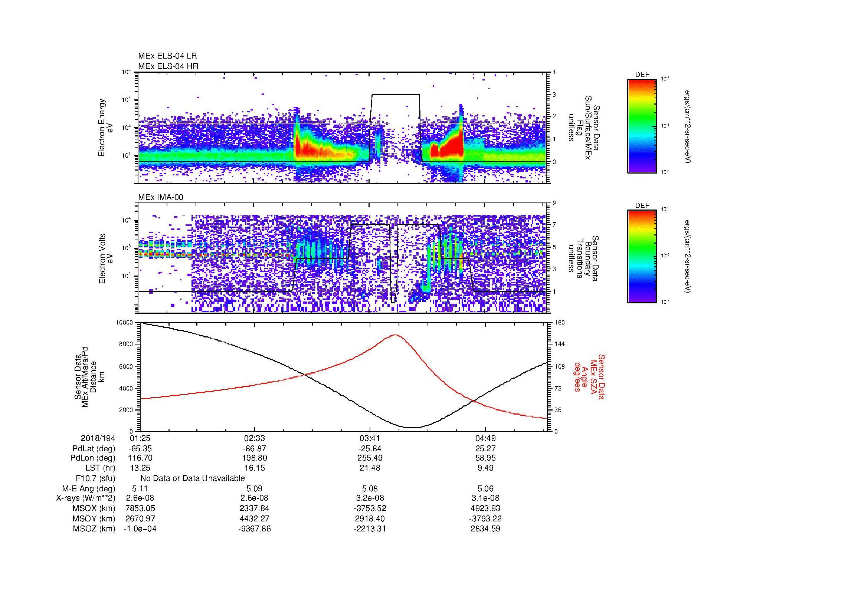Click the PdLat value -86.87

255,449
